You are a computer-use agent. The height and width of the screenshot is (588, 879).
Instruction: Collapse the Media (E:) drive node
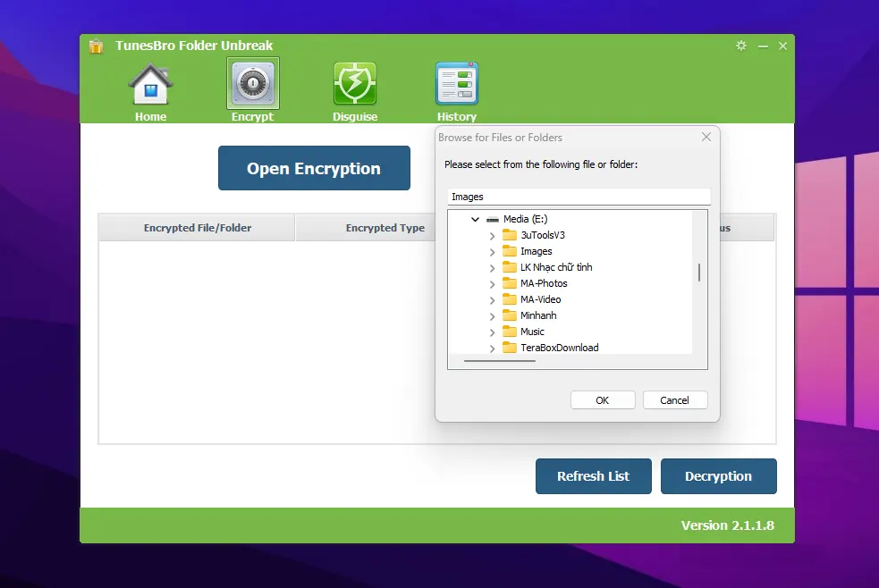coord(476,218)
